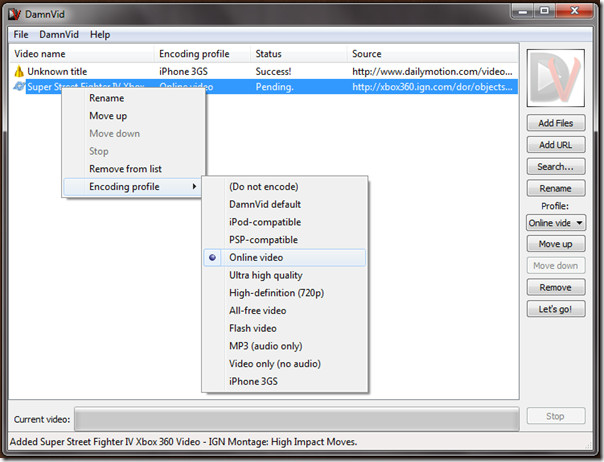Pick the iPod-compatible profile
This screenshot has height=462, width=604.
click(284, 222)
